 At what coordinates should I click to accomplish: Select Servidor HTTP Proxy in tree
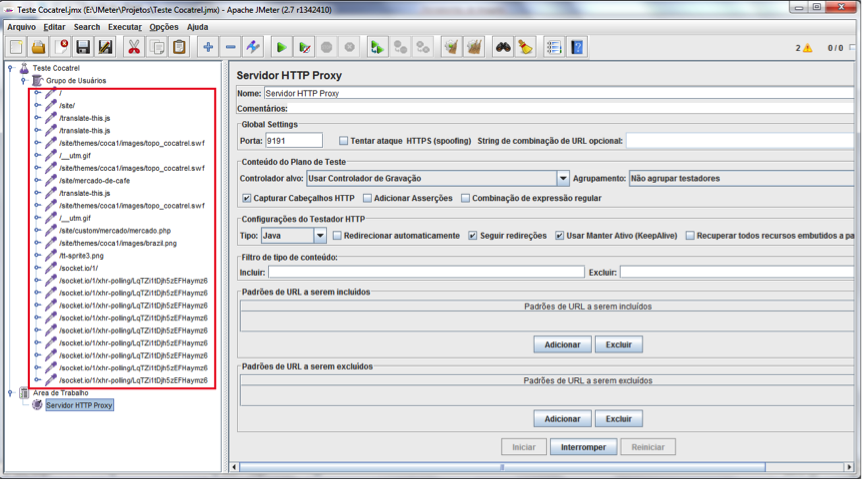pyautogui.click(x=79, y=405)
